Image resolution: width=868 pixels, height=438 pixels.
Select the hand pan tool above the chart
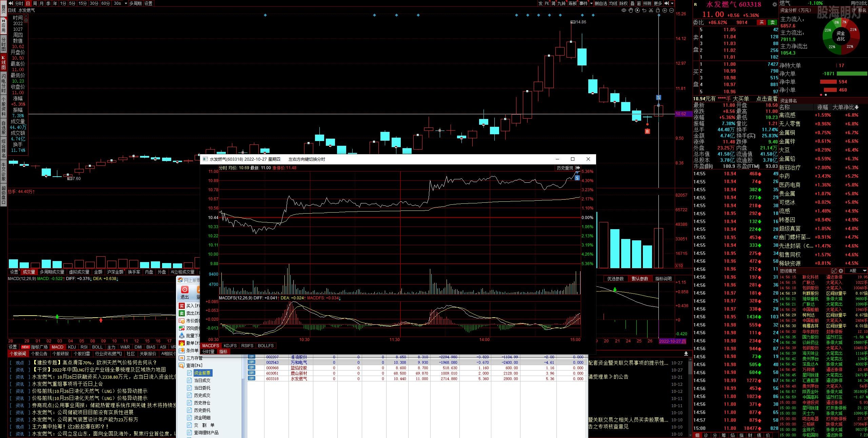[x=631, y=11]
